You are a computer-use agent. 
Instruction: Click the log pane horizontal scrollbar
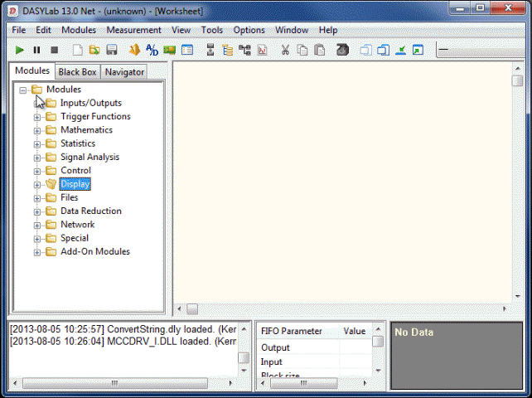pos(114,383)
